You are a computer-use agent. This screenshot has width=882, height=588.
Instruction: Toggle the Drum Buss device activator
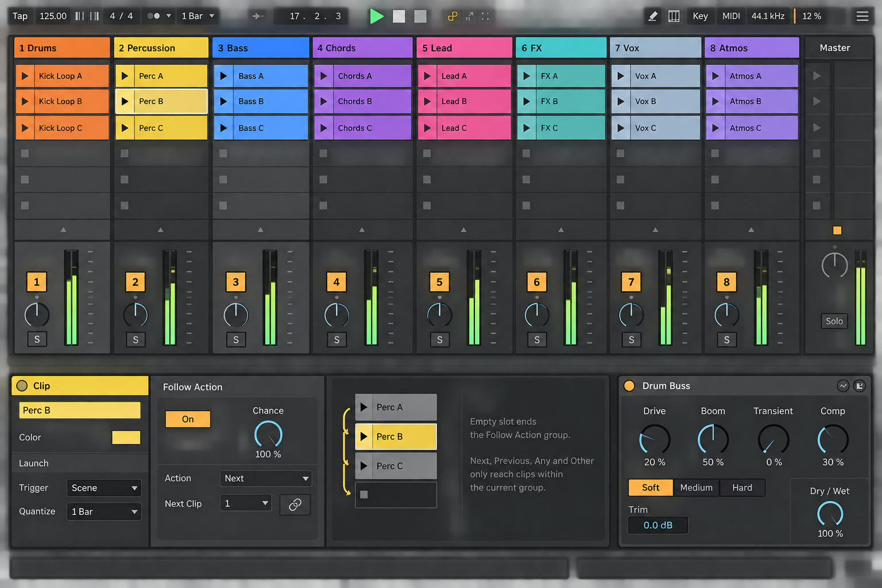click(x=629, y=386)
